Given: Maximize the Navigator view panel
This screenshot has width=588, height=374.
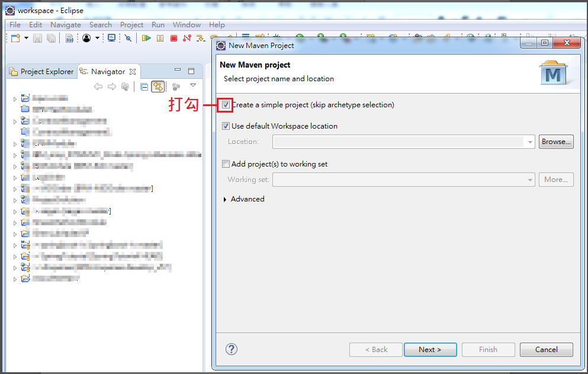Looking at the screenshot, I should coord(191,71).
